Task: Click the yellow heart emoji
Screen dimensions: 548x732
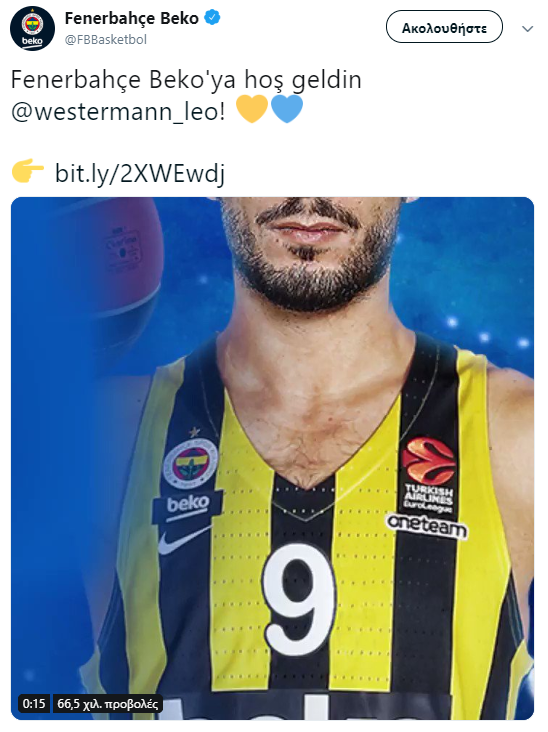Action: click(252, 109)
